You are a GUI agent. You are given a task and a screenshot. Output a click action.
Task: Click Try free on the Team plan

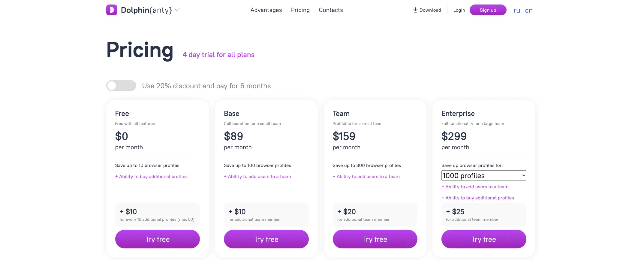[x=375, y=239]
